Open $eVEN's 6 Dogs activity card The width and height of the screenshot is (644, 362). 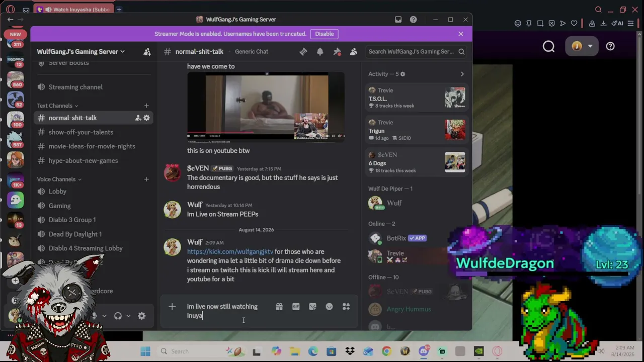click(417, 162)
